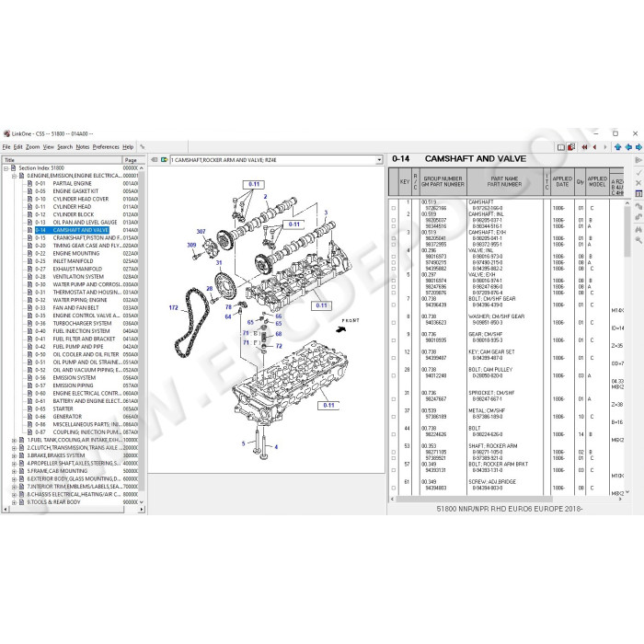Click callout 307 on the diagram
Image resolution: width=644 pixels, height=644 pixels.
point(201,232)
